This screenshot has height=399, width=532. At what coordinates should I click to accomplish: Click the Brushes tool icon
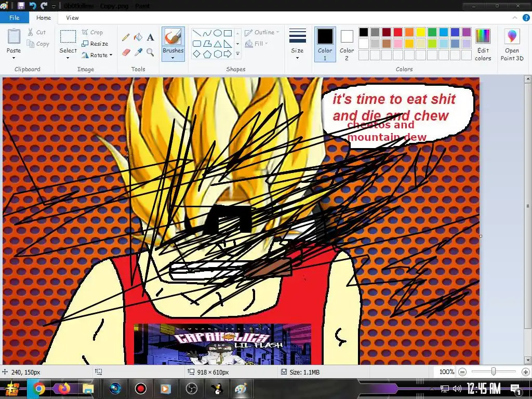pyautogui.click(x=173, y=37)
